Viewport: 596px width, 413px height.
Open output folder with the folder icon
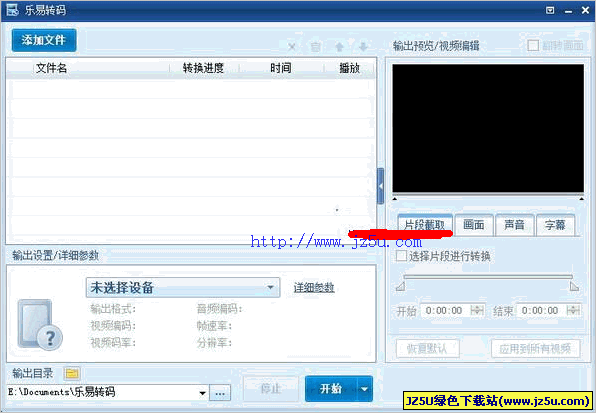72,373
